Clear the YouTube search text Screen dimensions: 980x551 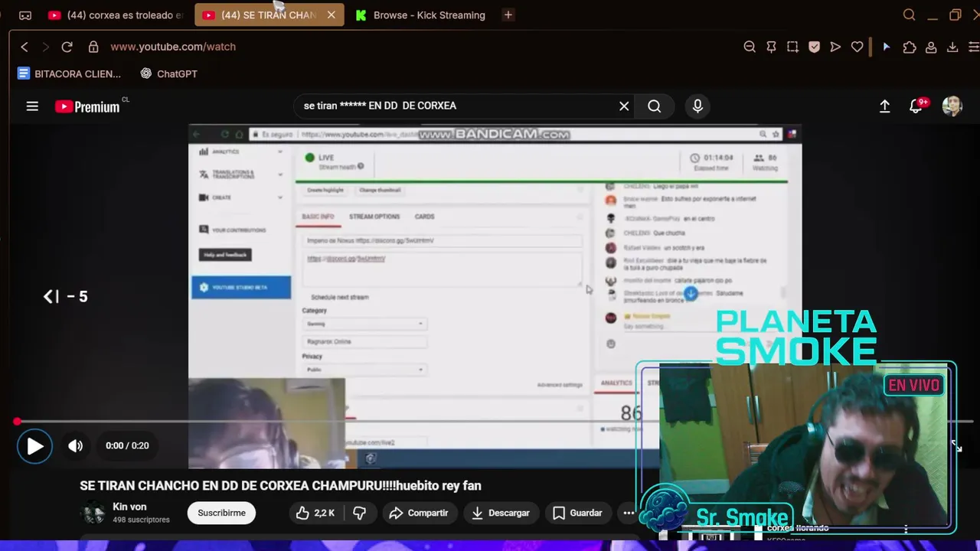[x=624, y=106]
